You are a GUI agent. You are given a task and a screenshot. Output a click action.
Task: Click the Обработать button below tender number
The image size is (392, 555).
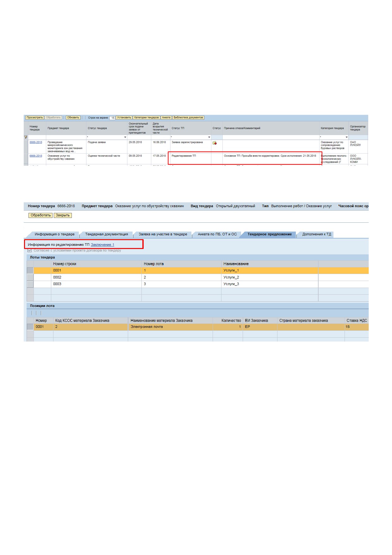click(40, 215)
